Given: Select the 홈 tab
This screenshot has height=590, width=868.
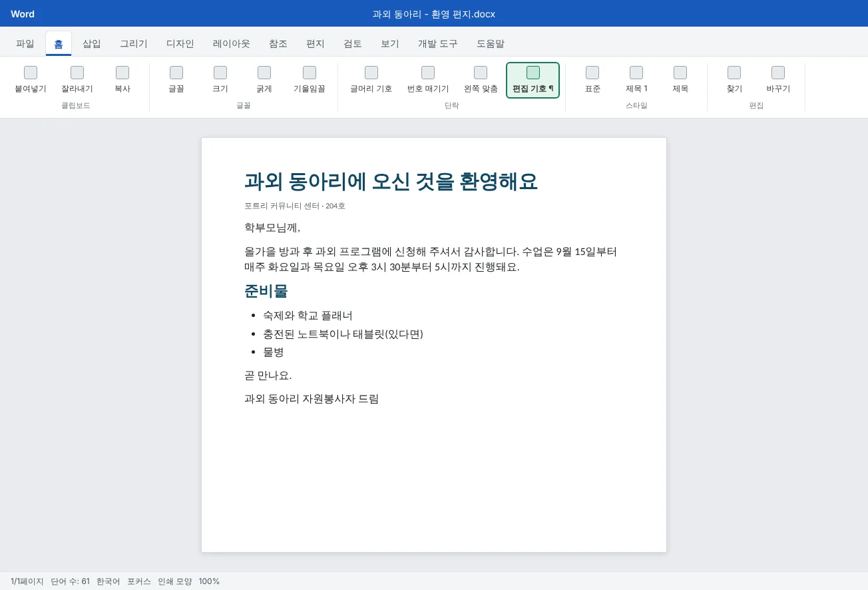Looking at the screenshot, I should point(59,43).
